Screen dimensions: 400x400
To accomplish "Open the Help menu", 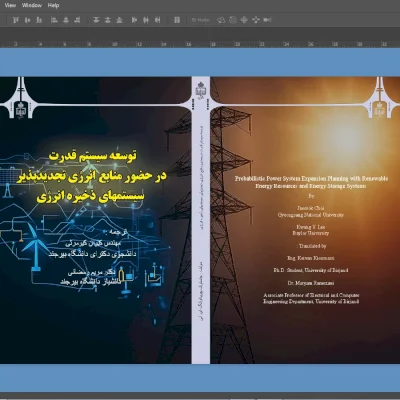I will [53, 5].
